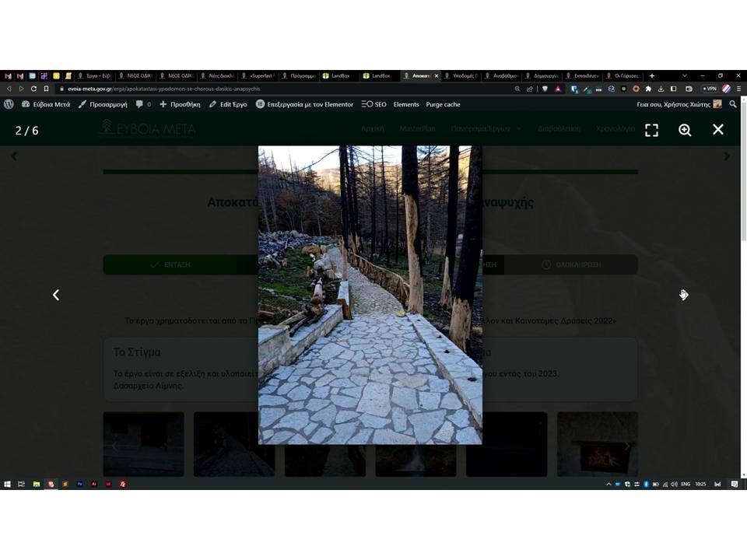The image size is (747, 560).
Task: Open the comments bubble in admin bar
Action: [143, 104]
